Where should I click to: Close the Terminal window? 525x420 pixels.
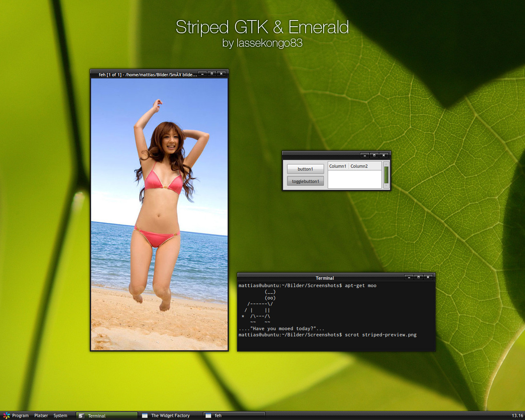428,277
